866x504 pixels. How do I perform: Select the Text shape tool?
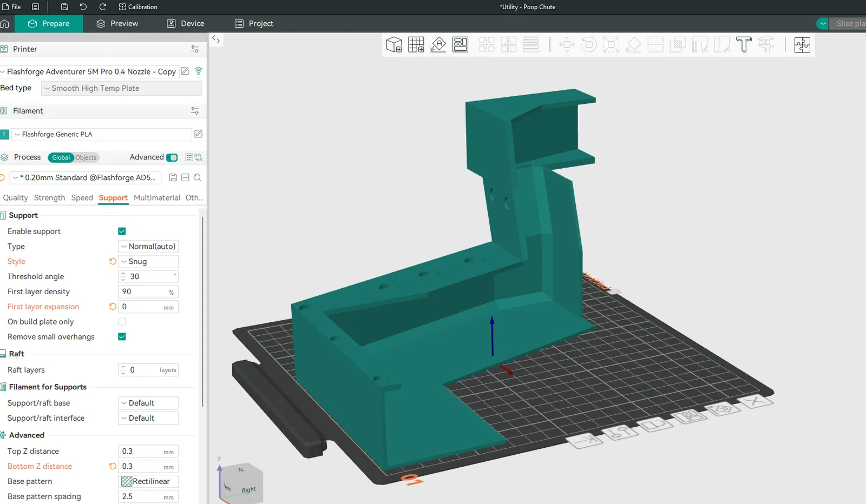tap(744, 44)
